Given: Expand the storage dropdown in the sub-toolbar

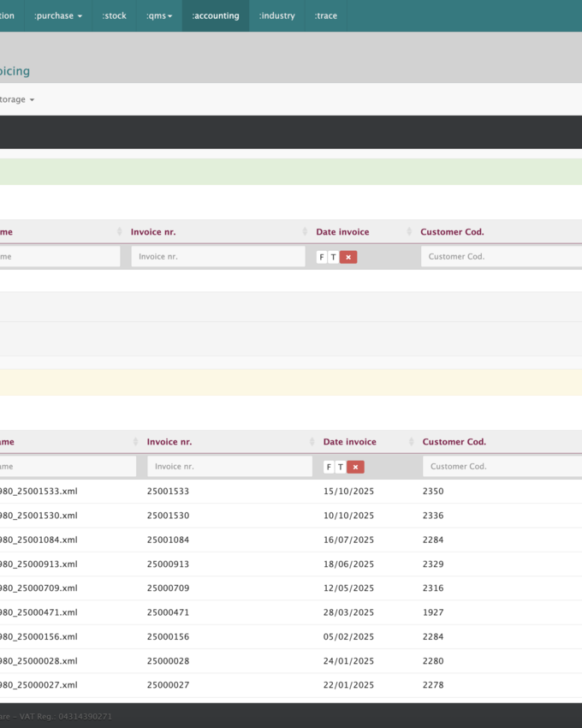Looking at the screenshot, I should [x=17, y=99].
